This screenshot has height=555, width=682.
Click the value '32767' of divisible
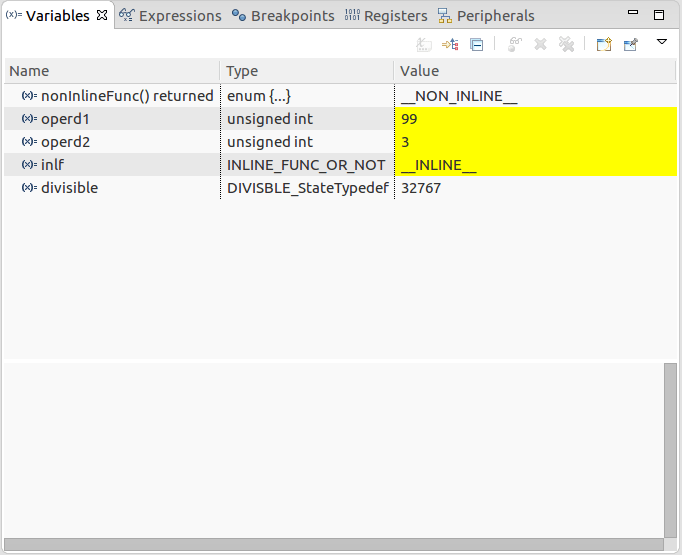(536, 188)
